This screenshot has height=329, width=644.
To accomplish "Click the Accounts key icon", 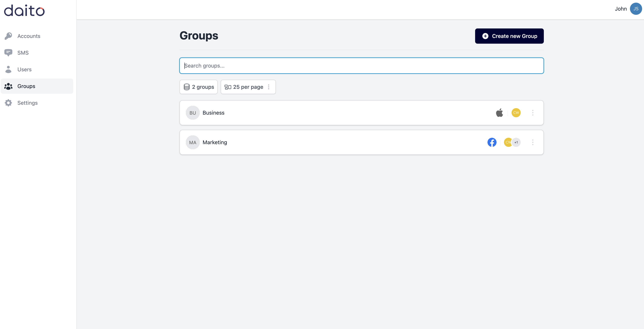I will click(8, 36).
